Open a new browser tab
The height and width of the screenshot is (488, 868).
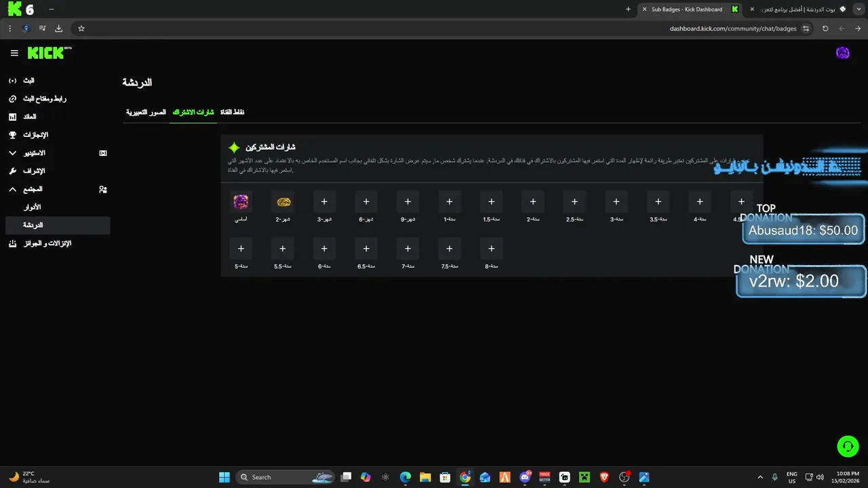(x=628, y=9)
